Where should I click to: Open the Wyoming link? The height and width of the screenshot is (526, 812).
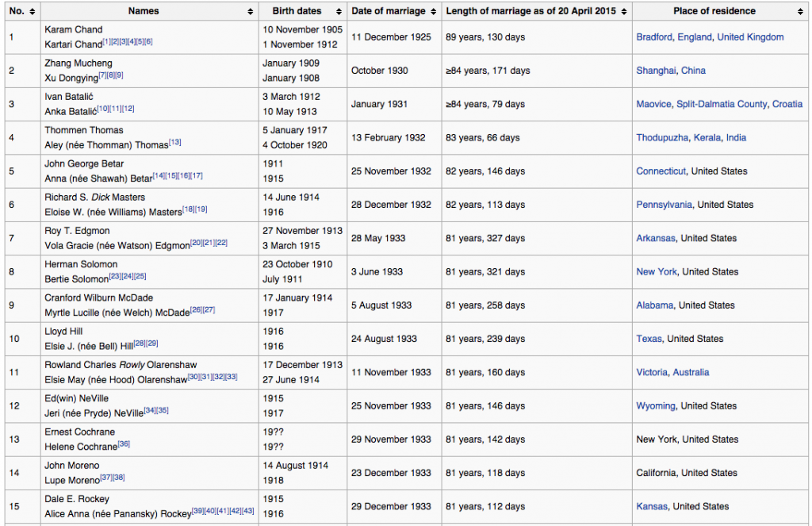[656, 405]
